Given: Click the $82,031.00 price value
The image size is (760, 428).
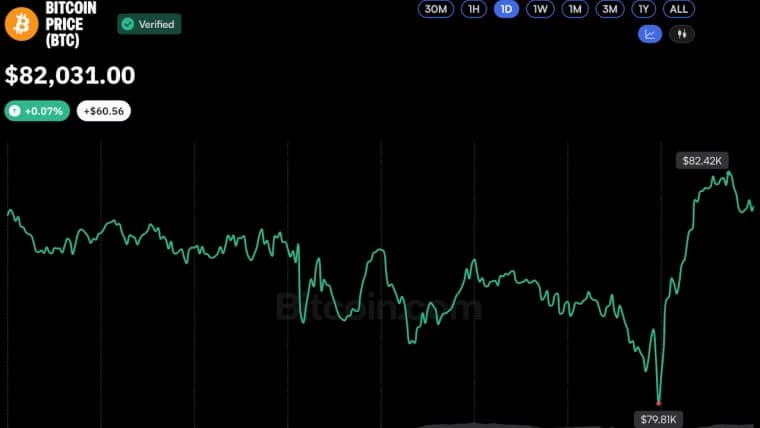Looking at the screenshot, I should pos(70,76).
